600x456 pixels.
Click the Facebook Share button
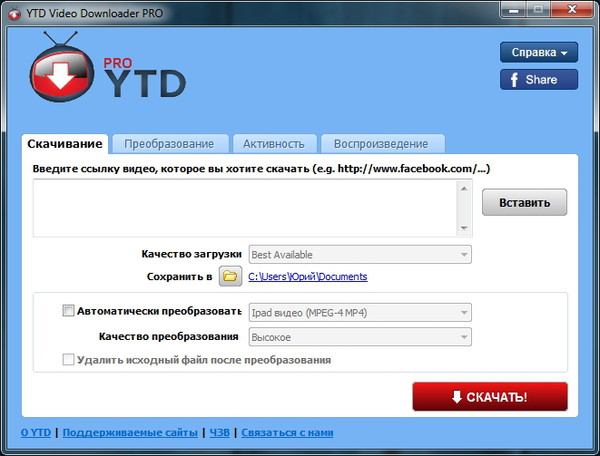tap(539, 80)
